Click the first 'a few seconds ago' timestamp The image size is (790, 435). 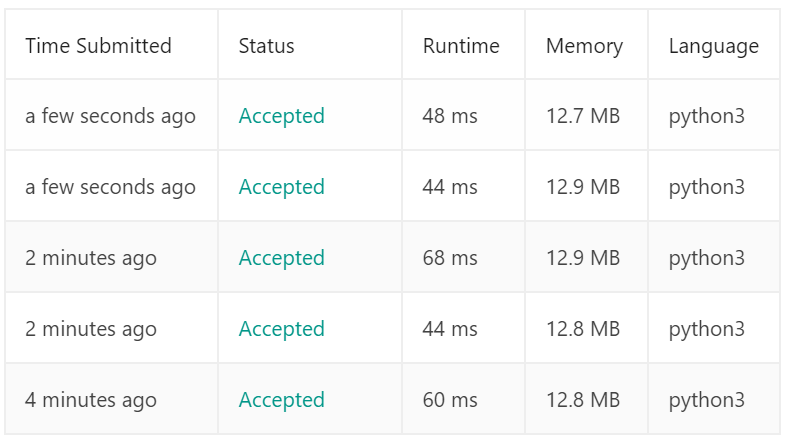[110, 116]
